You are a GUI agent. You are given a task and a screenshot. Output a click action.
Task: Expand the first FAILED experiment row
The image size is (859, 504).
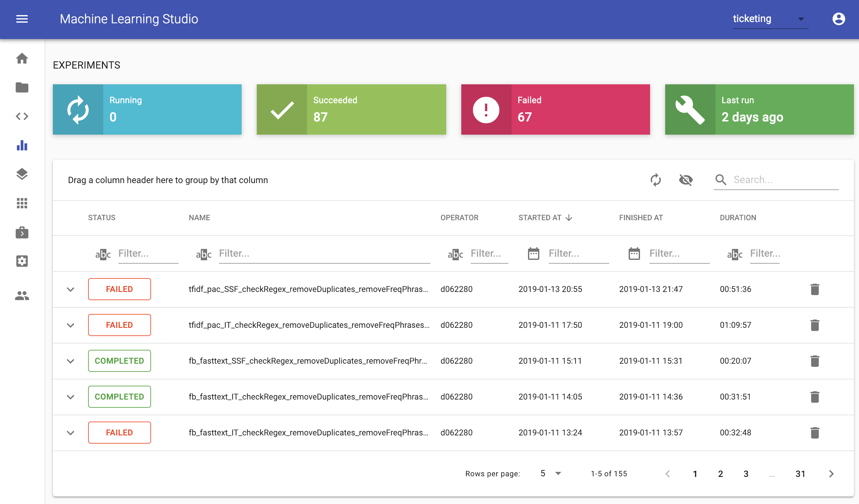pos(70,289)
